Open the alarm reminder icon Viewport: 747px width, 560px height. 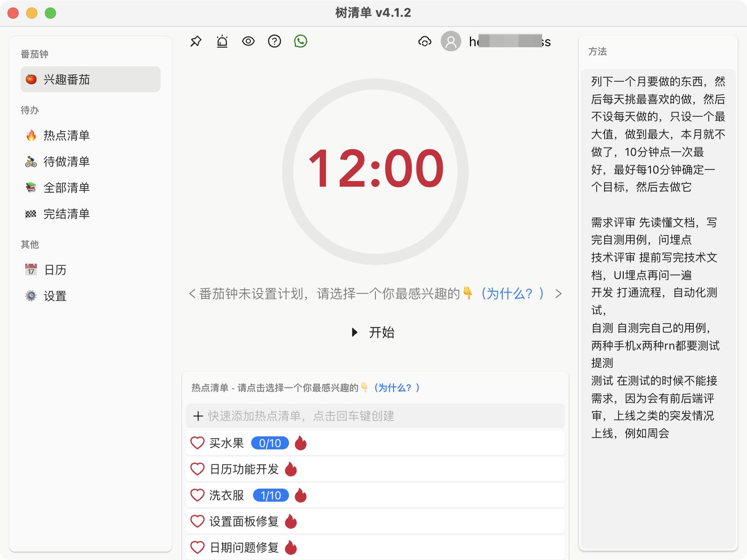pyautogui.click(x=222, y=42)
